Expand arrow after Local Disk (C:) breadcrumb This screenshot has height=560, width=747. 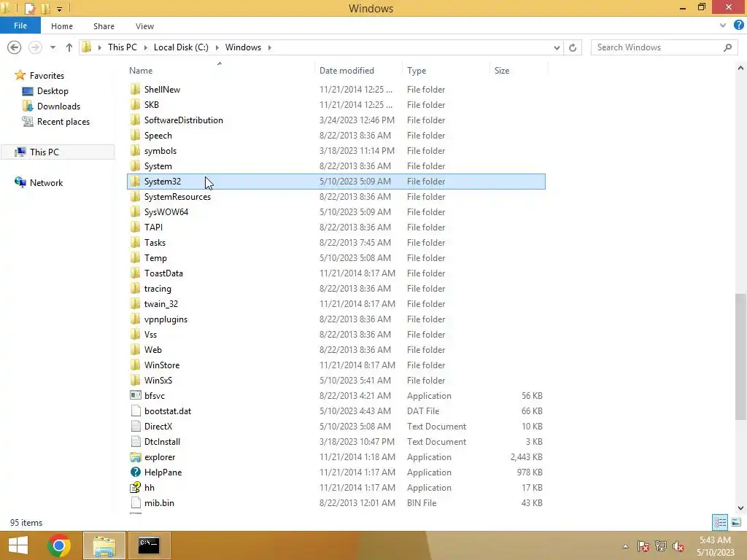pyautogui.click(x=217, y=47)
